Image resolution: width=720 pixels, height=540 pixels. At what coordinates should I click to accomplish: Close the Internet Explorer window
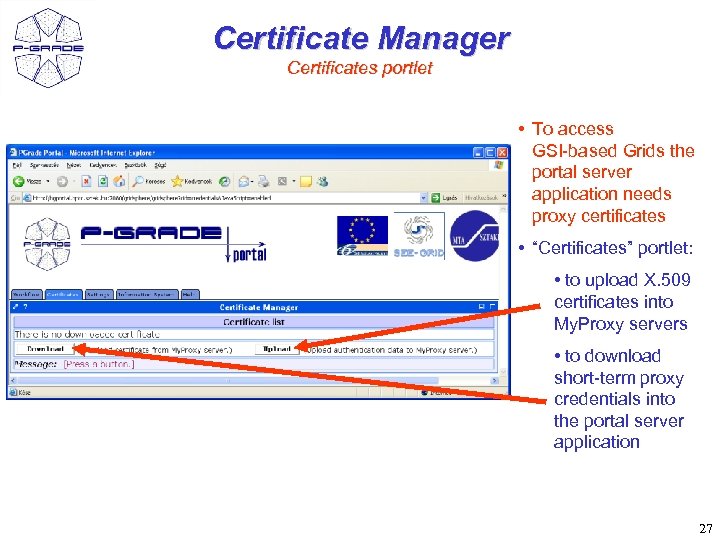point(502,152)
